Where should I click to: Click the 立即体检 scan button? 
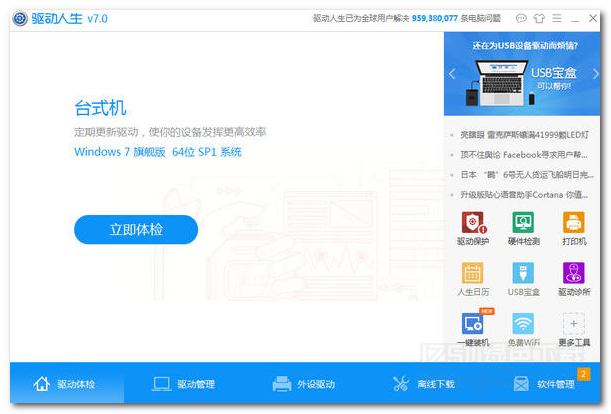(136, 229)
